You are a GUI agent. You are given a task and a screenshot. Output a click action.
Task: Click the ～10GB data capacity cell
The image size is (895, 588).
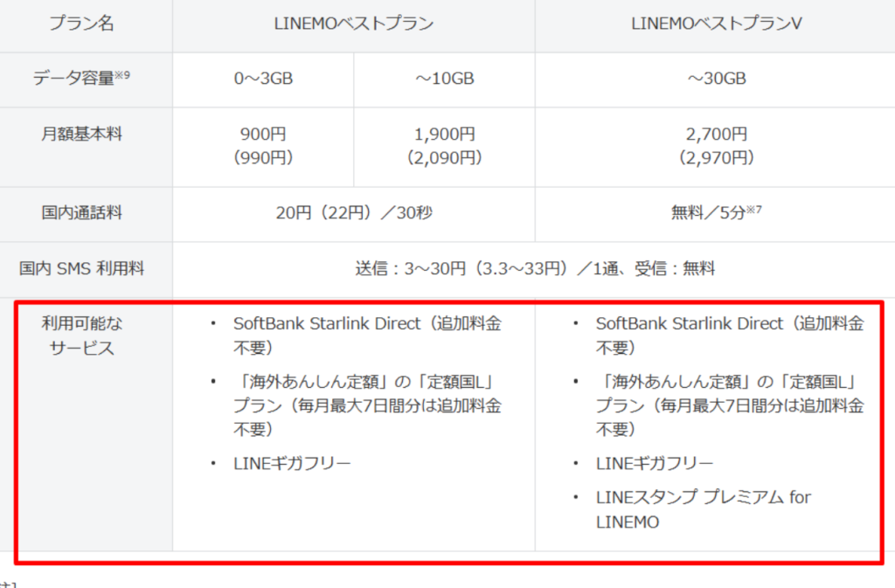[445, 78]
